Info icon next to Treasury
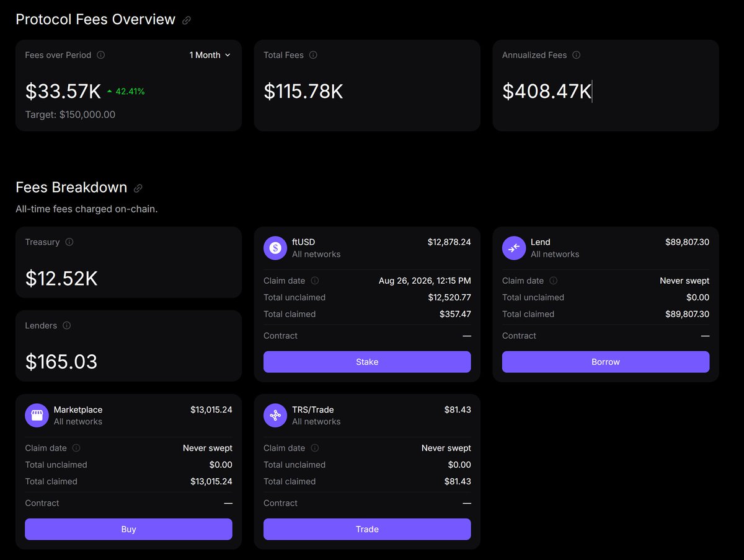 coord(69,242)
